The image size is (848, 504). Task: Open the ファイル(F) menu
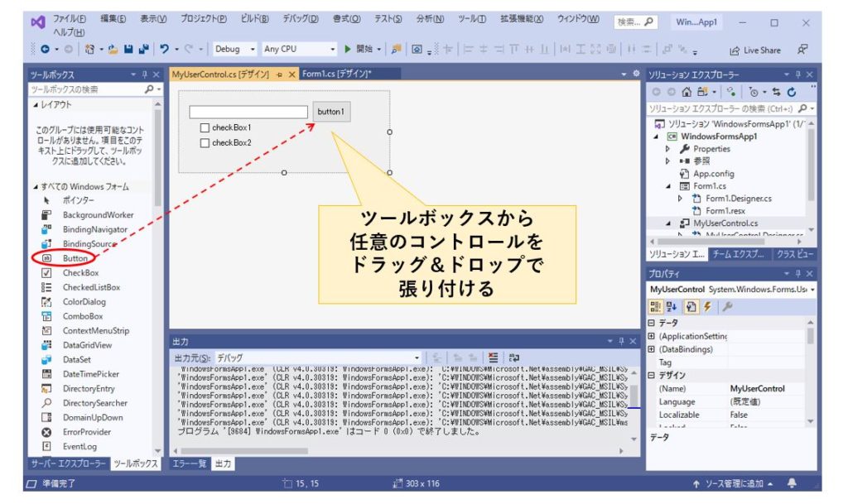click(x=70, y=19)
